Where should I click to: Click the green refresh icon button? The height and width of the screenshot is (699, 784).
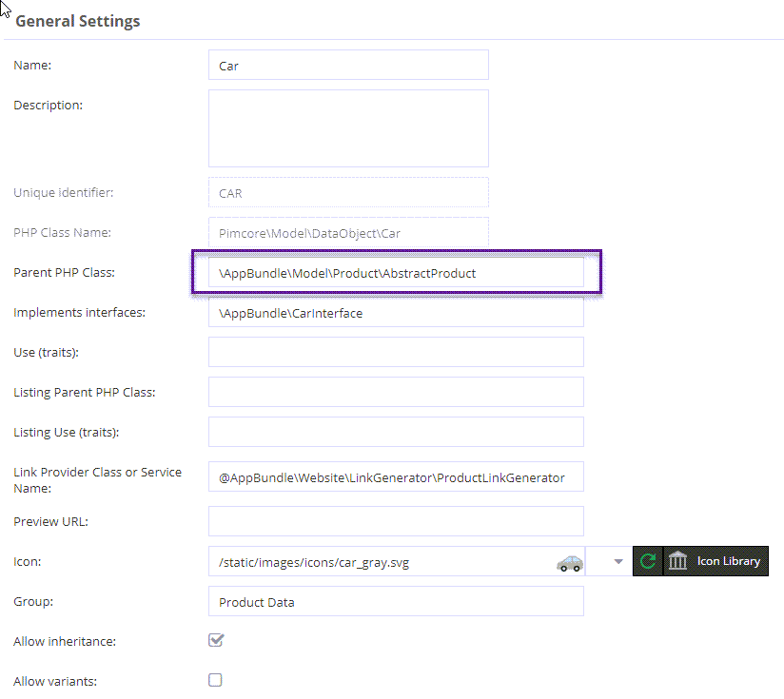click(648, 561)
